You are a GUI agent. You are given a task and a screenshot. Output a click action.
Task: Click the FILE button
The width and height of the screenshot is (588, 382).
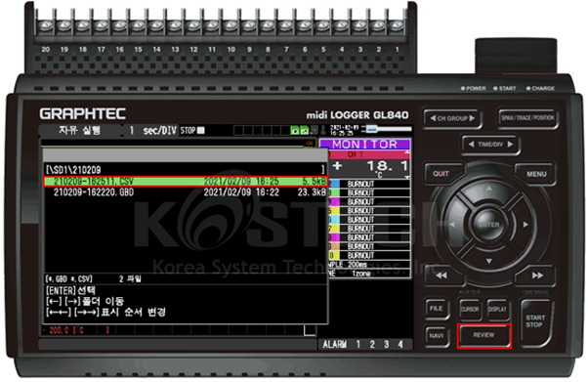437,309
